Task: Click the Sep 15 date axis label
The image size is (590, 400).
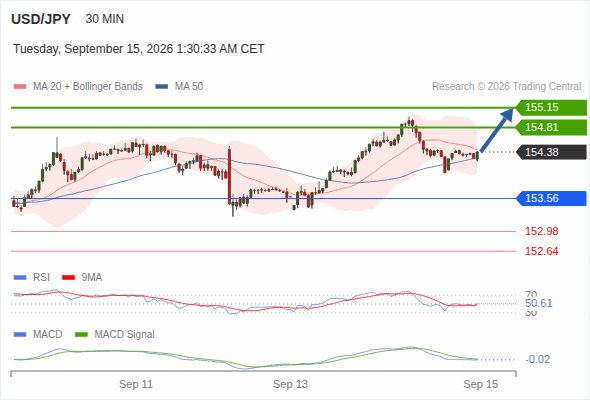Action: (x=481, y=384)
